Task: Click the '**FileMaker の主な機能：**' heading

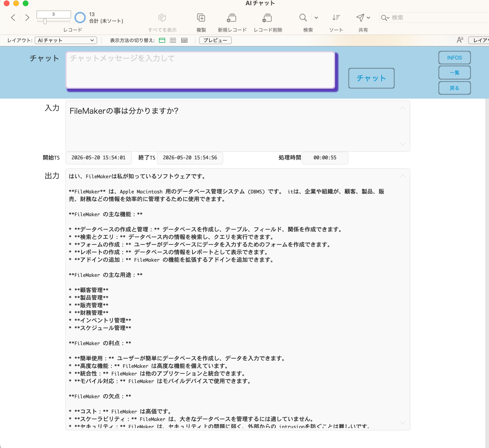Action: click(106, 214)
